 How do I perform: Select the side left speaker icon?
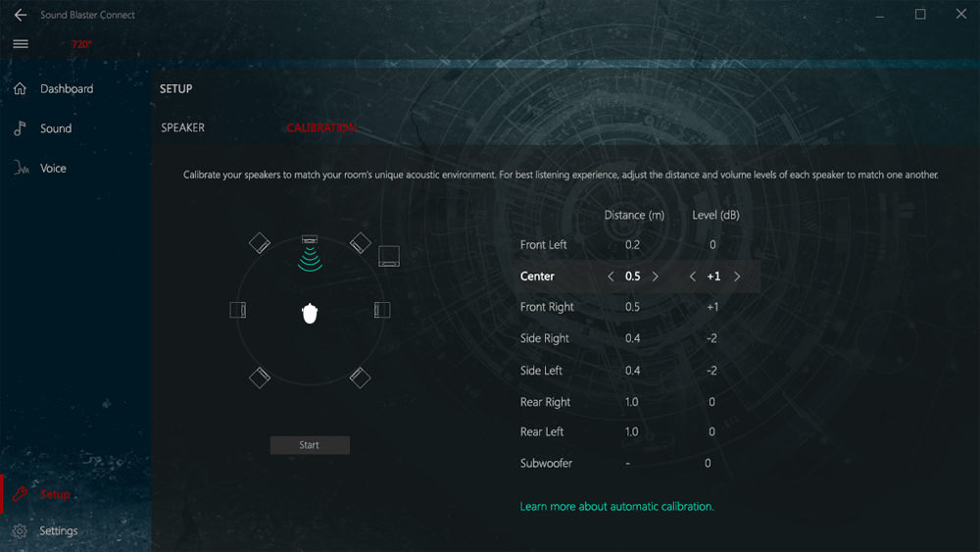coord(237,310)
